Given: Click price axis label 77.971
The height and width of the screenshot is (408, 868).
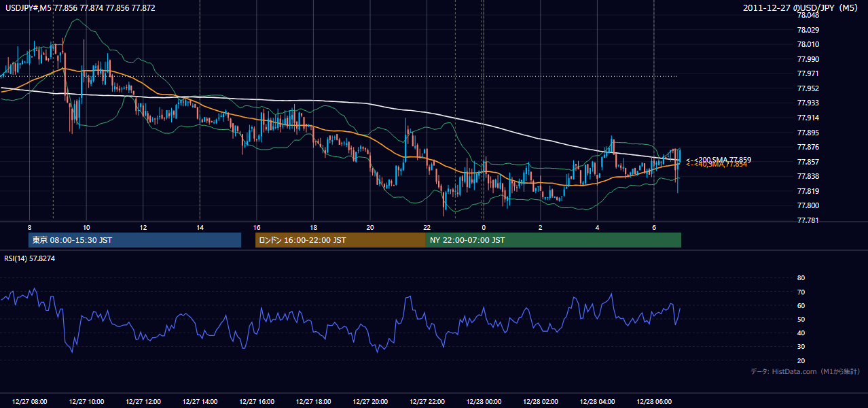Looking at the screenshot, I should pos(808,73).
